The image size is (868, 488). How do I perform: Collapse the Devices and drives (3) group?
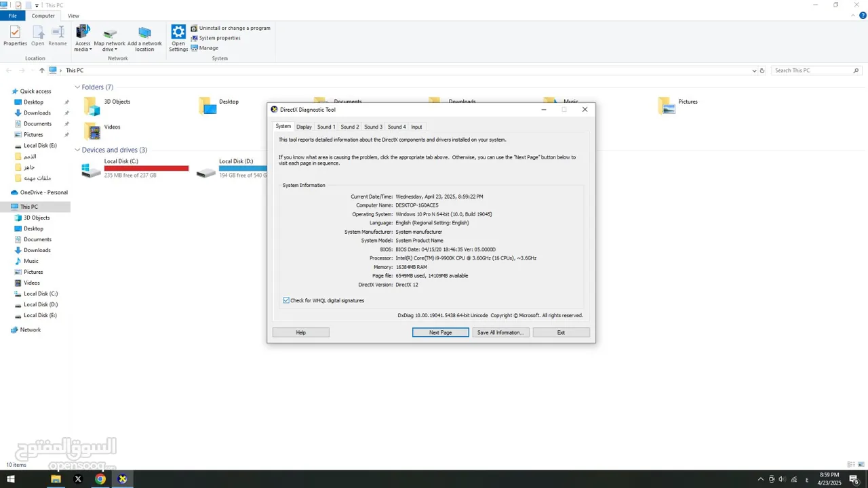tap(77, 150)
